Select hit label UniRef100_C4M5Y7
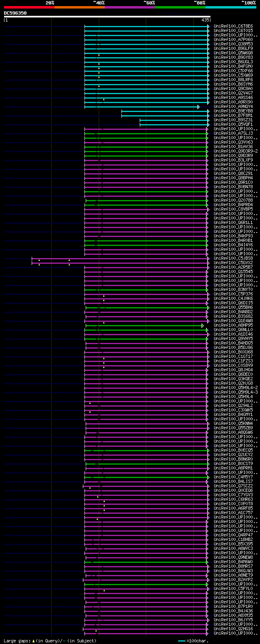This screenshot has height=644, width=260. coord(233,477)
